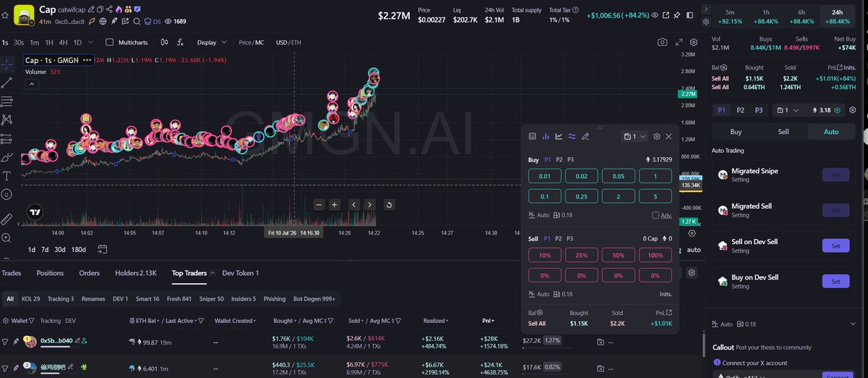Open wallet selector dropdown in floating panel
Viewport: 868px width, 378px height.
point(635,136)
